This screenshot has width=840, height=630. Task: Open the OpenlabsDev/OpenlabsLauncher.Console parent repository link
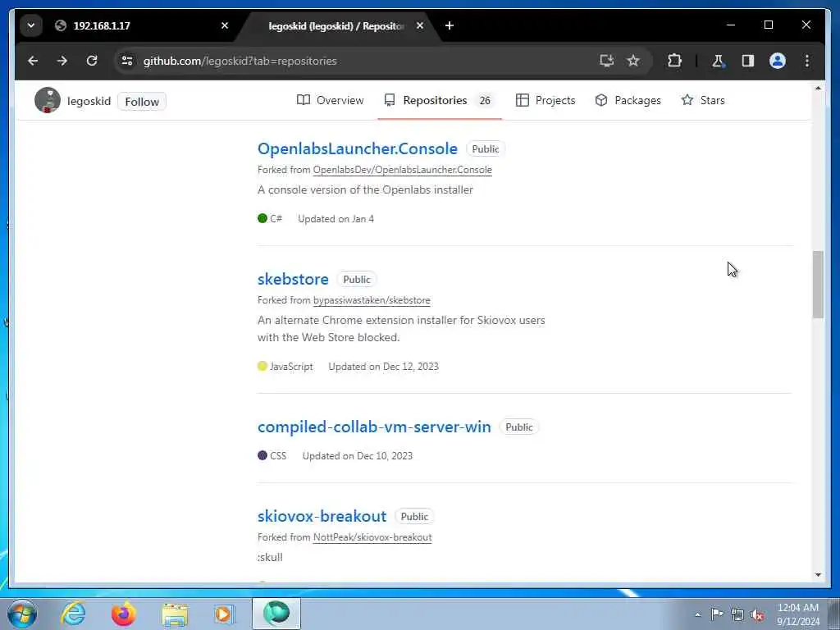click(x=402, y=170)
